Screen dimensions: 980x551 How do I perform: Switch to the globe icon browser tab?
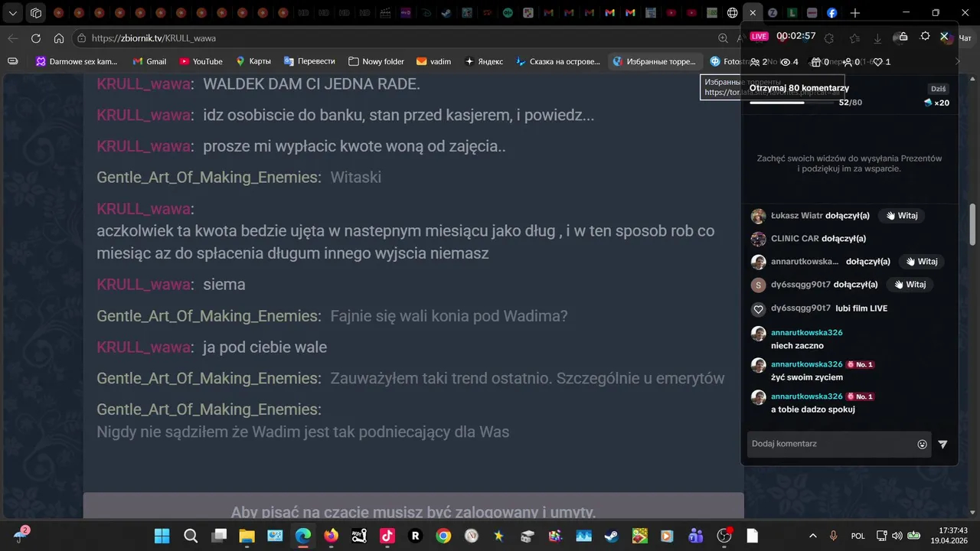point(733,13)
